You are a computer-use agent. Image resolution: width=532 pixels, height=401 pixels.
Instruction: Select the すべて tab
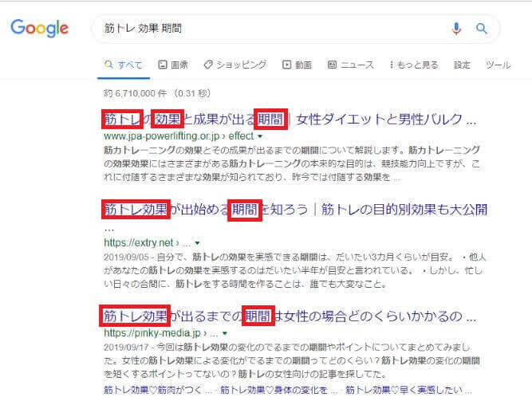[124, 65]
